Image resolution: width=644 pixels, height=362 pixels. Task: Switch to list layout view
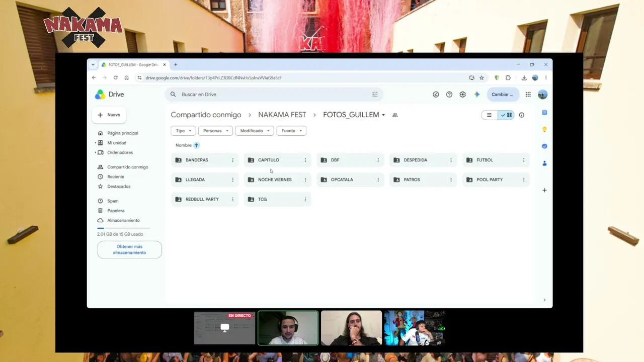(489, 115)
